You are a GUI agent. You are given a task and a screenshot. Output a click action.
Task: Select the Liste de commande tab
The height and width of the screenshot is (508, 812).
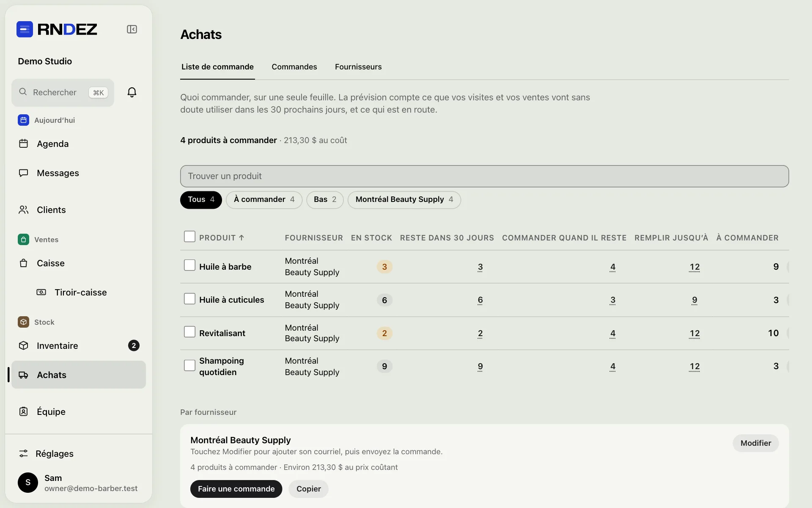tap(217, 67)
